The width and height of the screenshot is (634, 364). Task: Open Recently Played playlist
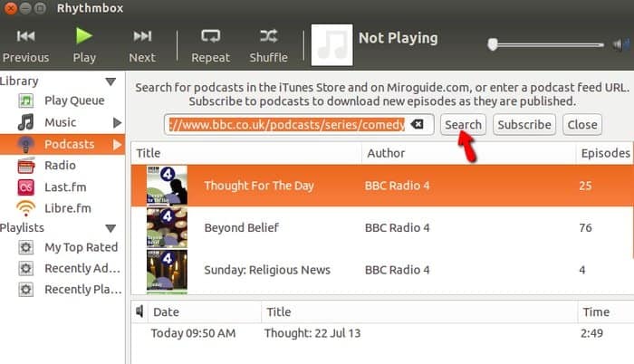[83, 289]
